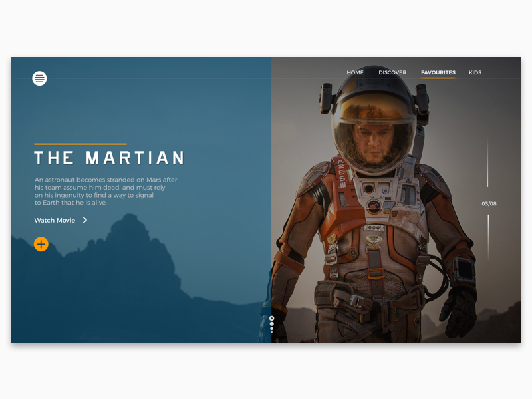Click the 03/08 slide counter

point(489,204)
